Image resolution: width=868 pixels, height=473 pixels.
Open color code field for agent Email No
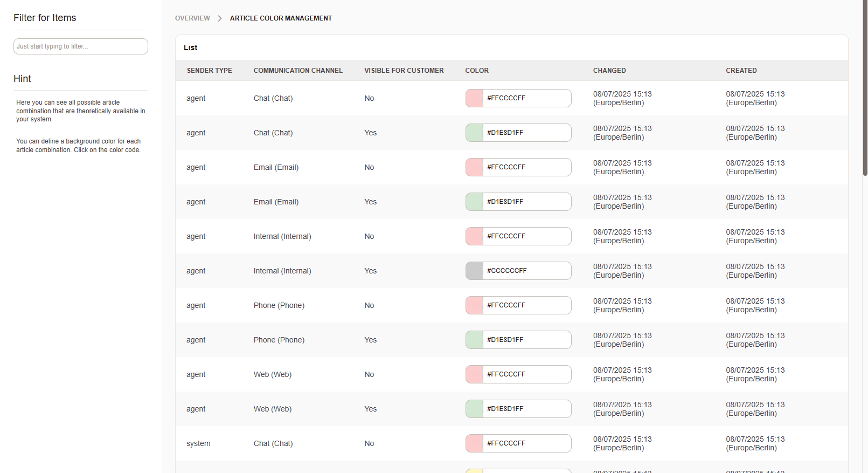click(526, 167)
